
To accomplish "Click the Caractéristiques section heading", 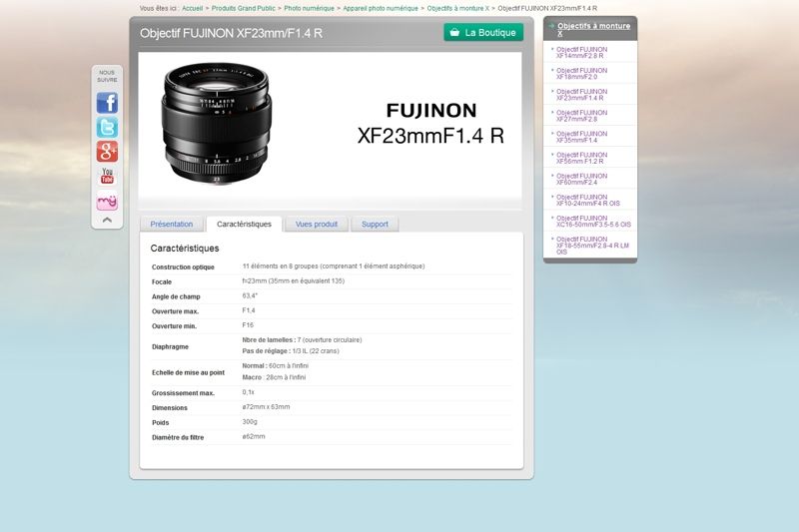I will (185, 248).
